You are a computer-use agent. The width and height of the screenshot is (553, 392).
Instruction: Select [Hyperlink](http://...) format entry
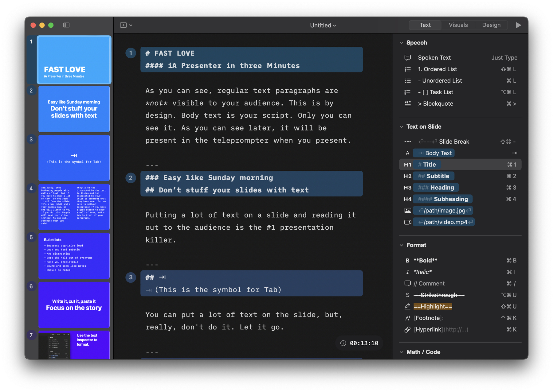pyautogui.click(x=441, y=330)
